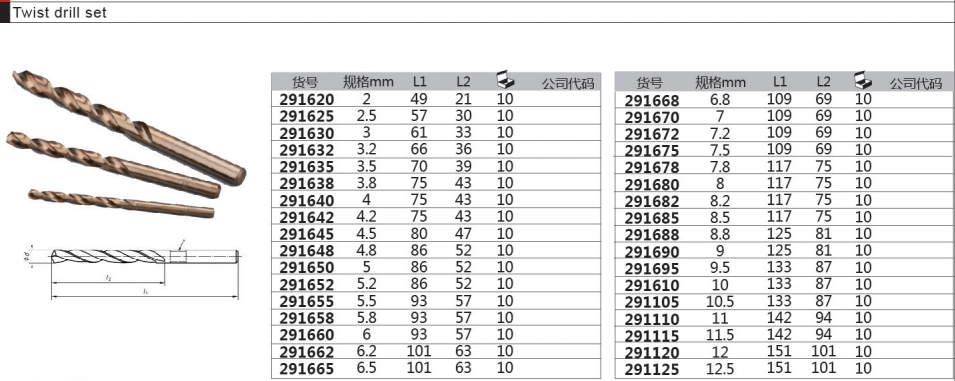Click the 货号 header in left table
This screenshot has width=955, height=381.
click(305, 82)
